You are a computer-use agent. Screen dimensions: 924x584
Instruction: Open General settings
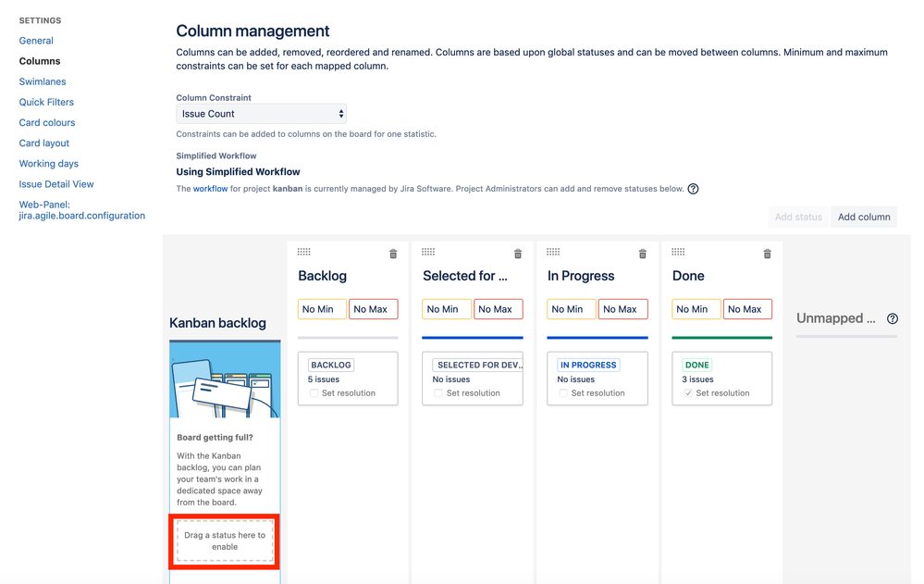click(36, 41)
